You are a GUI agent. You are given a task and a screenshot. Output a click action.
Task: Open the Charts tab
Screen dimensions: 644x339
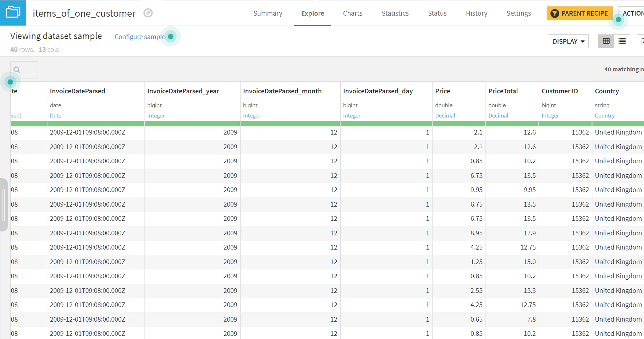pos(352,13)
